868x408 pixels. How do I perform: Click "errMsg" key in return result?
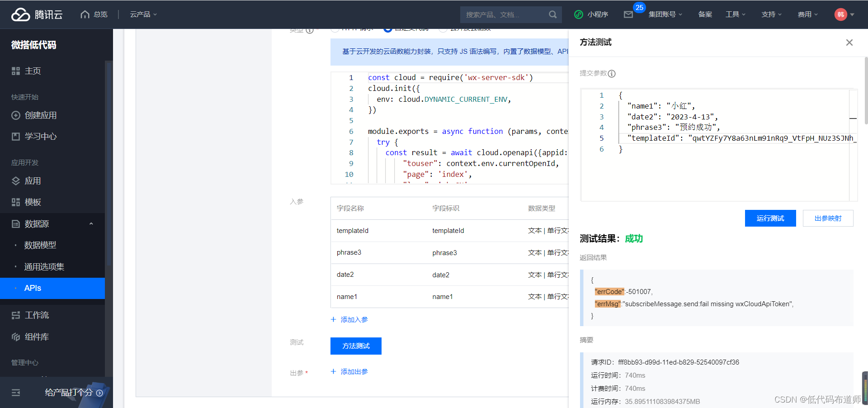(x=608, y=304)
